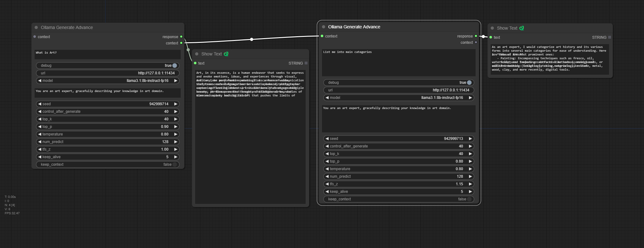Decrease top_k via left arrow in the selected Ollama node
Viewport: 644px width, 248px height.
tap(327, 154)
